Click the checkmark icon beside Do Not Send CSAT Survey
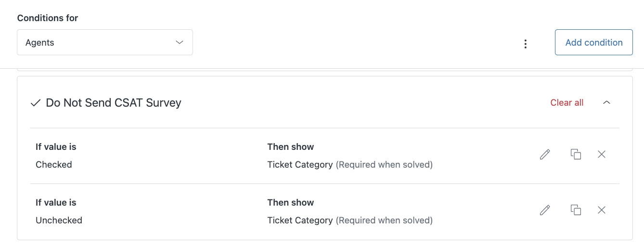Viewport: 644px width, 245px height. click(x=35, y=103)
